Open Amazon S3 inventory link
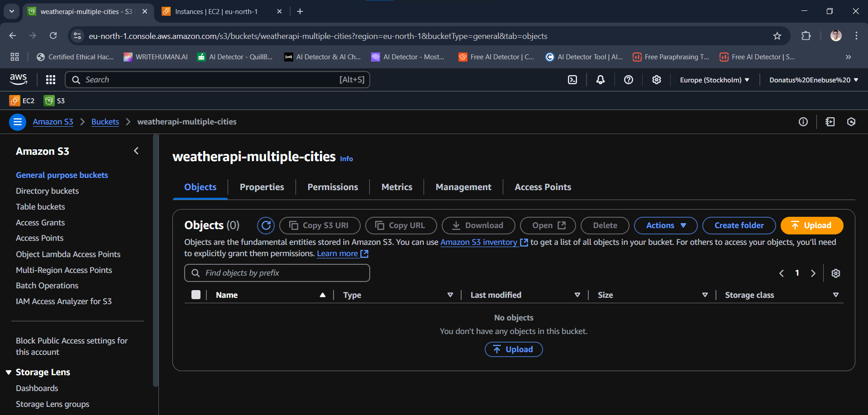This screenshot has height=415, width=868. coord(484,242)
